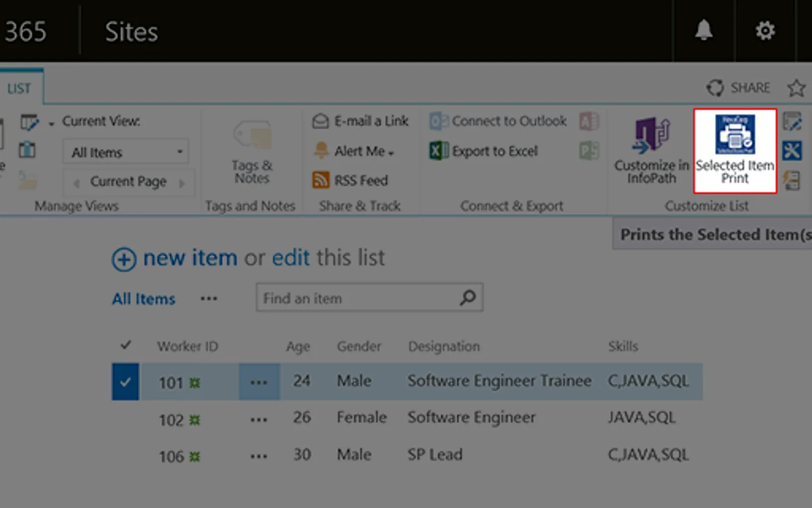Sort by the Age column header
This screenshot has width=812, height=508.
tap(298, 346)
